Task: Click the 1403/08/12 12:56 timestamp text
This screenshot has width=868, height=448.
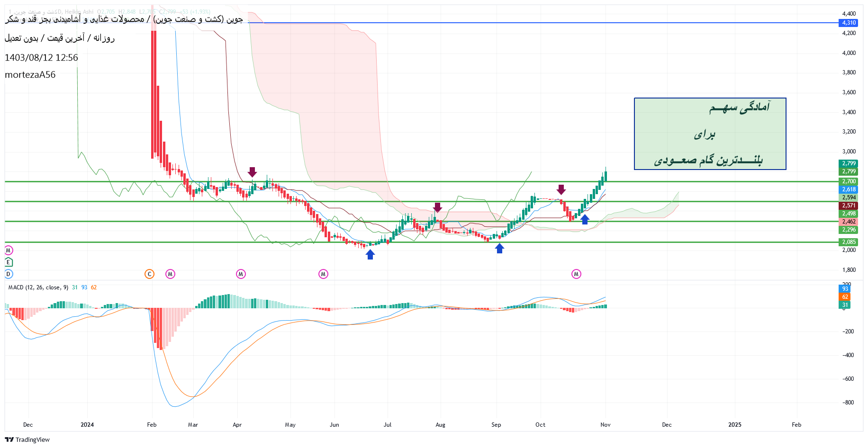Action: pos(42,58)
